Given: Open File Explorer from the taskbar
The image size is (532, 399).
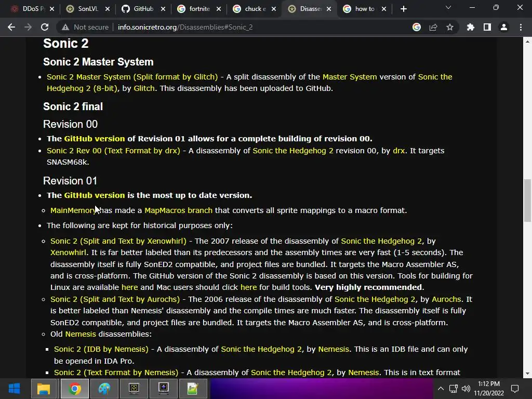Looking at the screenshot, I should (44, 389).
